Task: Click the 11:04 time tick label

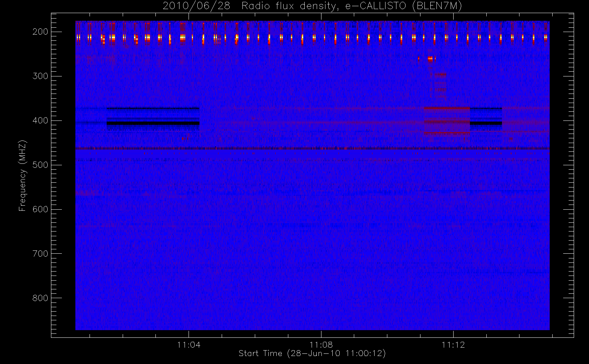Action: point(189,345)
